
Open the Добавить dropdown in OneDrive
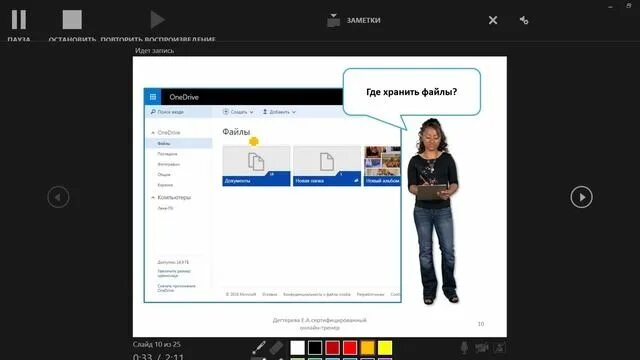tap(279, 112)
